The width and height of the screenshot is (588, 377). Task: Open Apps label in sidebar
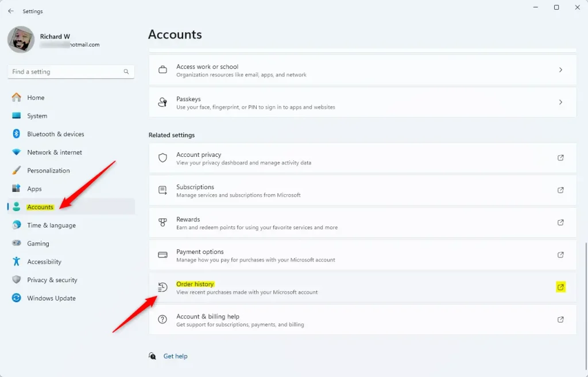coord(34,189)
